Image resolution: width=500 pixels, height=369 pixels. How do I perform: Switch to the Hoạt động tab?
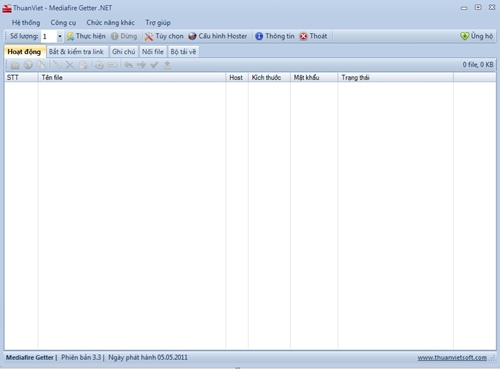pyautogui.click(x=24, y=52)
